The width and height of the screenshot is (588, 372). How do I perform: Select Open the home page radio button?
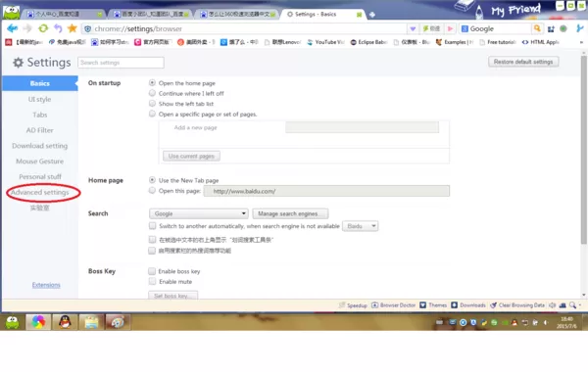click(x=152, y=83)
